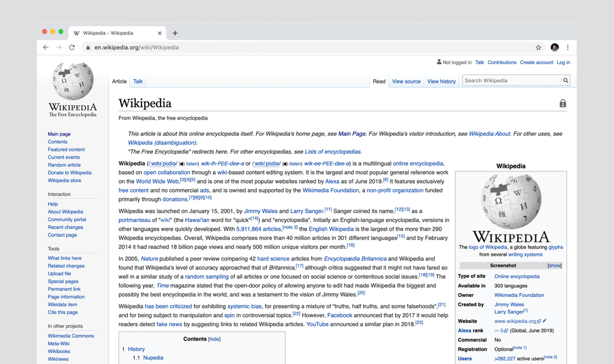Click the page protection padlock beside the title
The width and height of the screenshot is (614, 364).
[562, 103]
